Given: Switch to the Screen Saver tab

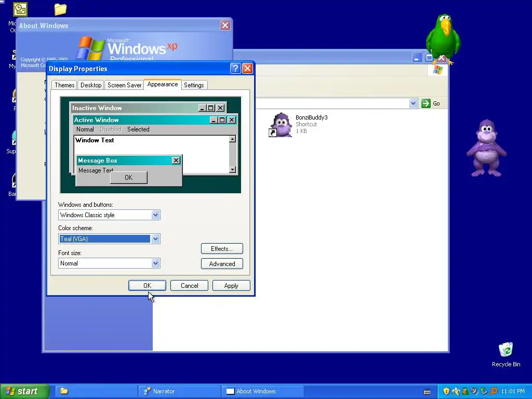Looking at the screenshot, I should point(125,85).
